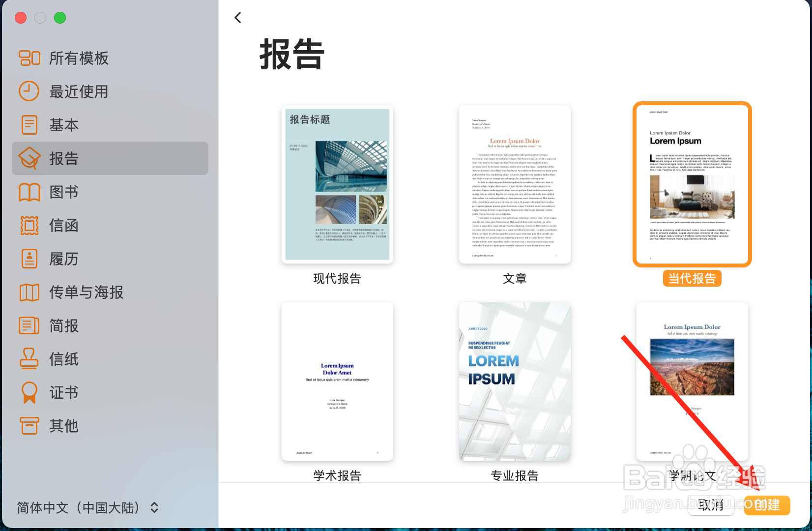This screenshot has height=531, width=812.
Task: Cancel with the 取消 button
Action: click(711, 505)
